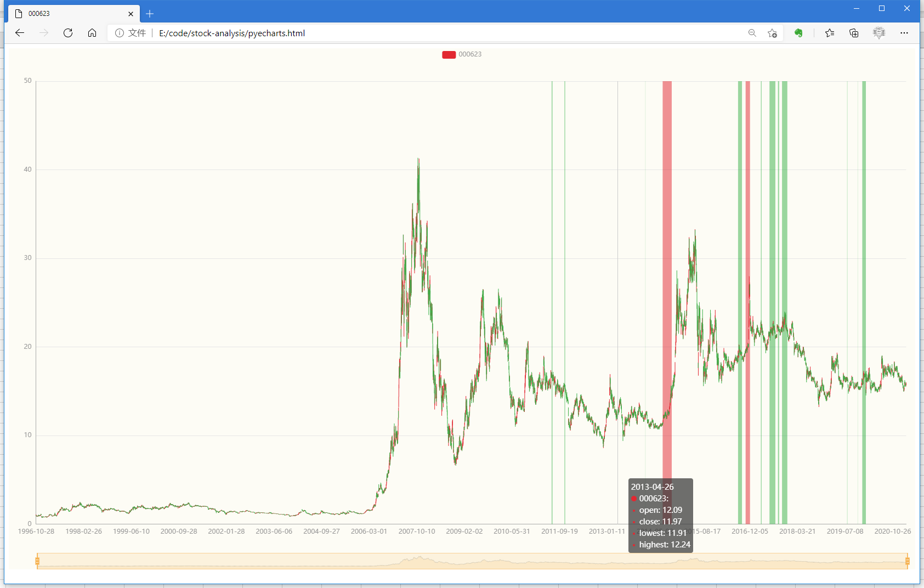The image size is (924, 588).
Task: Minimize the browser window
Action: tap(857, 8)
